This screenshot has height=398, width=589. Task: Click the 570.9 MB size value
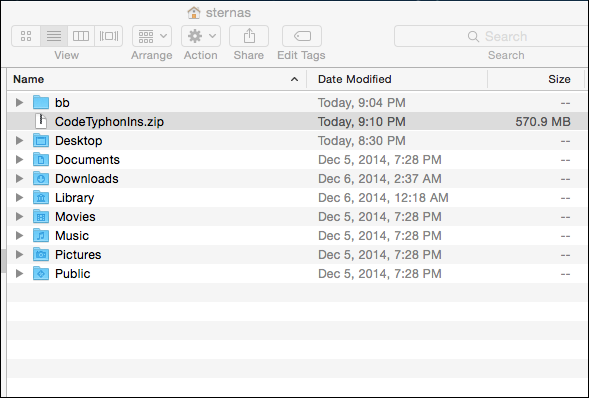point(543,122)
